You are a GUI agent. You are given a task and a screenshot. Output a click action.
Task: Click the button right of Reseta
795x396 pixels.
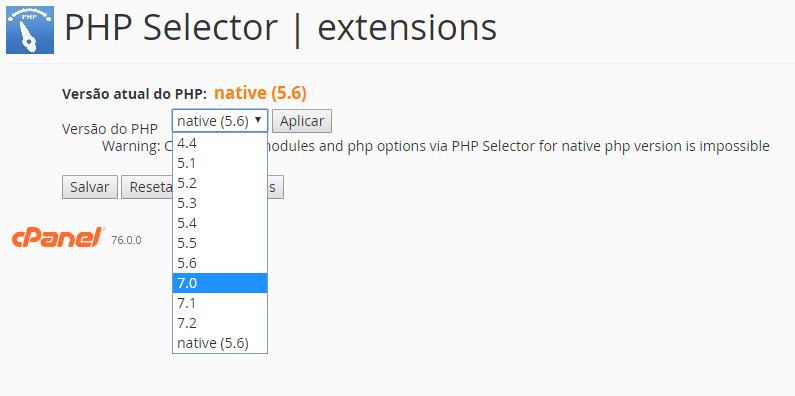275,187
